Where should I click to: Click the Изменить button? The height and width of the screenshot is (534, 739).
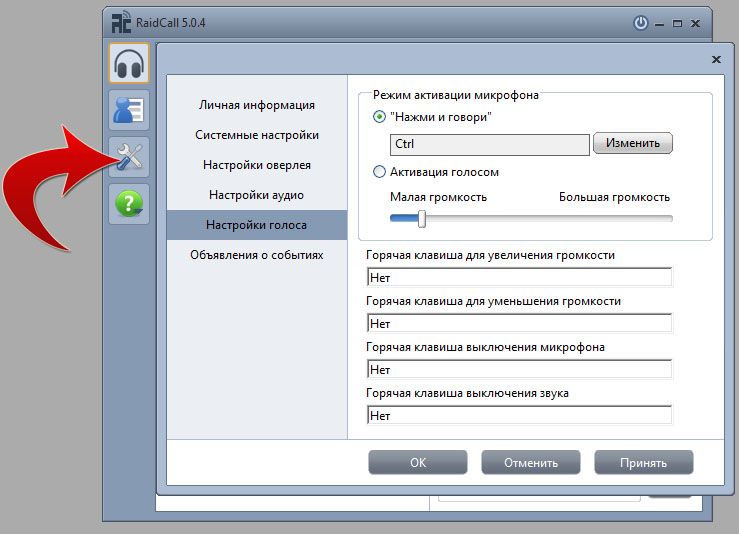[x=632, y=143]
